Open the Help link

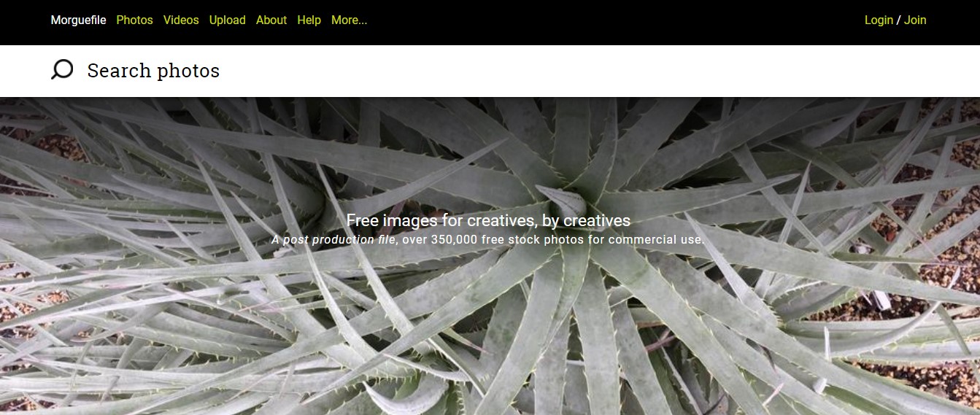309,20
